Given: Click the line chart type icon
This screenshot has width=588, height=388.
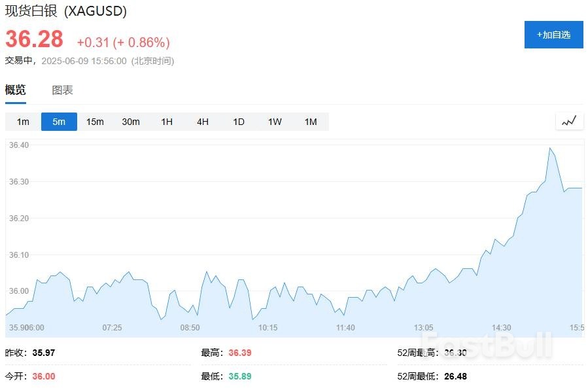Looking at the screenshot, I should tap(568, 121).
